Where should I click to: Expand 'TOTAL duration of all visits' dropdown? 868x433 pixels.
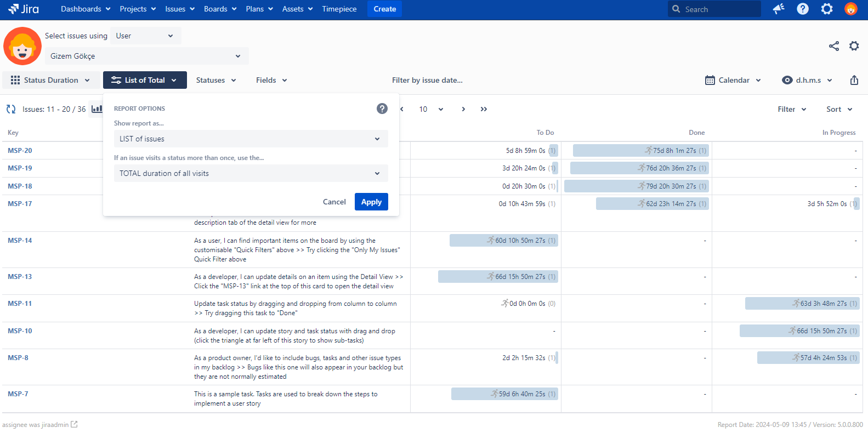click(251, 173)
